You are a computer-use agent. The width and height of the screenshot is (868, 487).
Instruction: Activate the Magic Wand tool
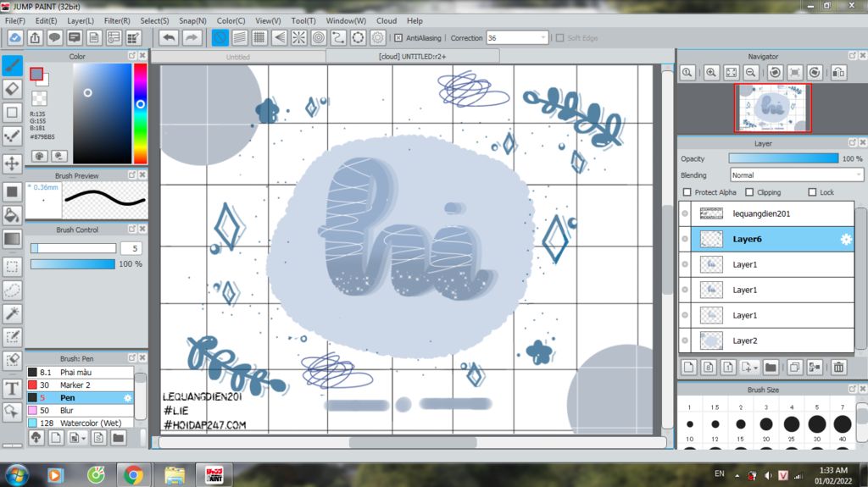(x=12, y=313)
